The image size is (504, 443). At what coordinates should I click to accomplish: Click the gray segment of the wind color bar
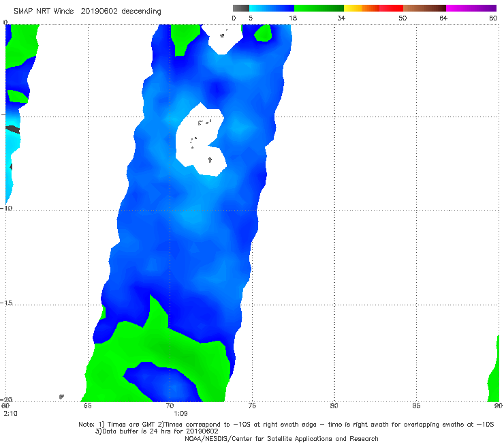click(241, 8)
